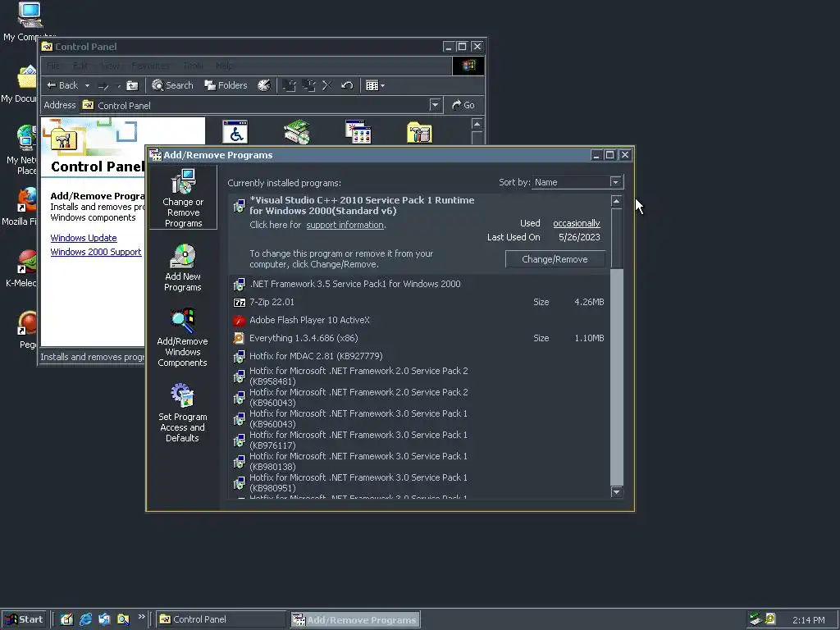Open the Help menu in Control Panel
The width and height of the screenshot is (840, 630).
pos(225,66)
